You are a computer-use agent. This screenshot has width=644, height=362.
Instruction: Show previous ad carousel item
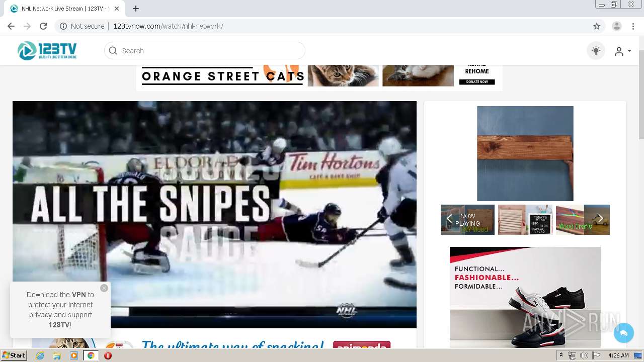coord(449,219)
